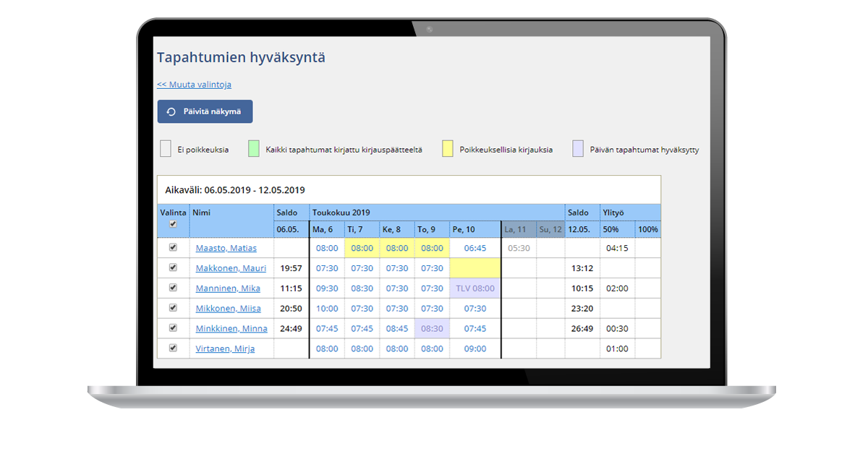Uncheck the checkbox for Makkonen, Mauri
Screen dimensions: 868x454
tap(173, 267)
